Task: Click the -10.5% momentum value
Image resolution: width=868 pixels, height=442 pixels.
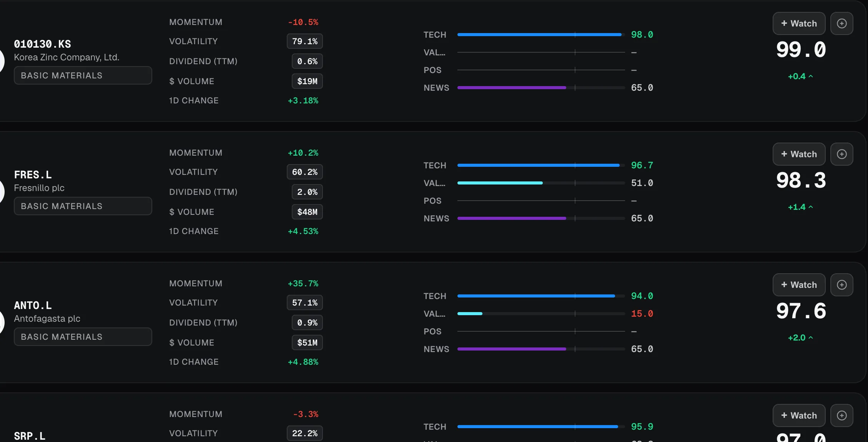Action: [303, 22]
